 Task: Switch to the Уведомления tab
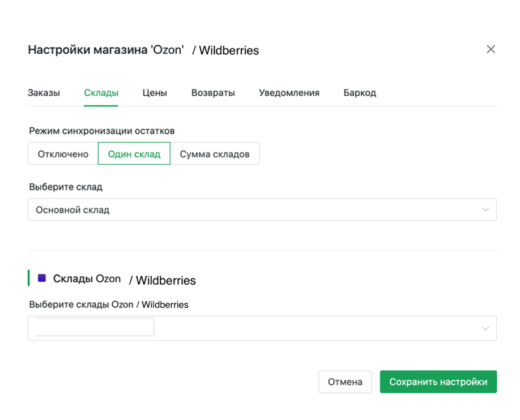pyautogui.click(x=289, y=93)
